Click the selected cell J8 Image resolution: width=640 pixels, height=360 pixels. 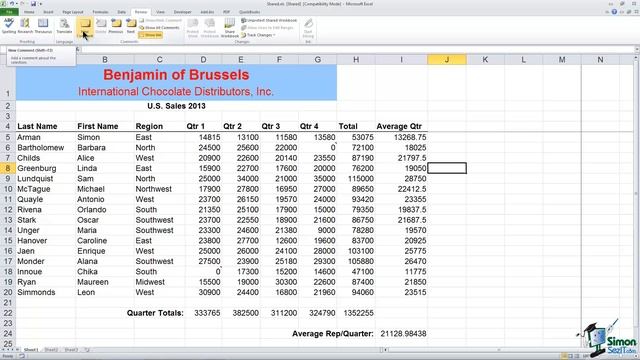447,168
